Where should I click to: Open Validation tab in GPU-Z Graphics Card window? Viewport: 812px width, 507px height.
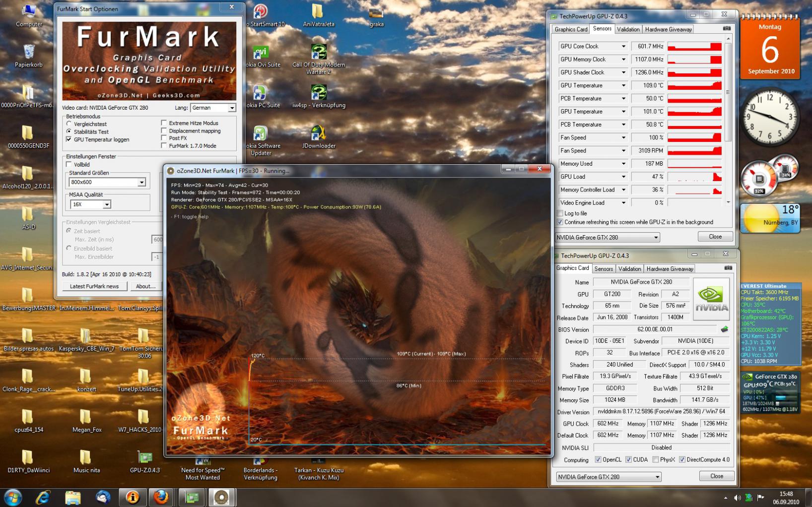coord(630,269)
